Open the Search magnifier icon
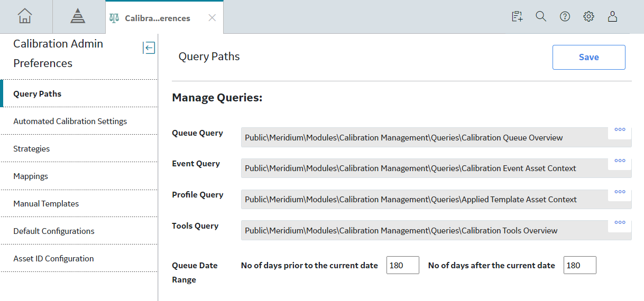The image size is (644, 301). pos(541,17)
